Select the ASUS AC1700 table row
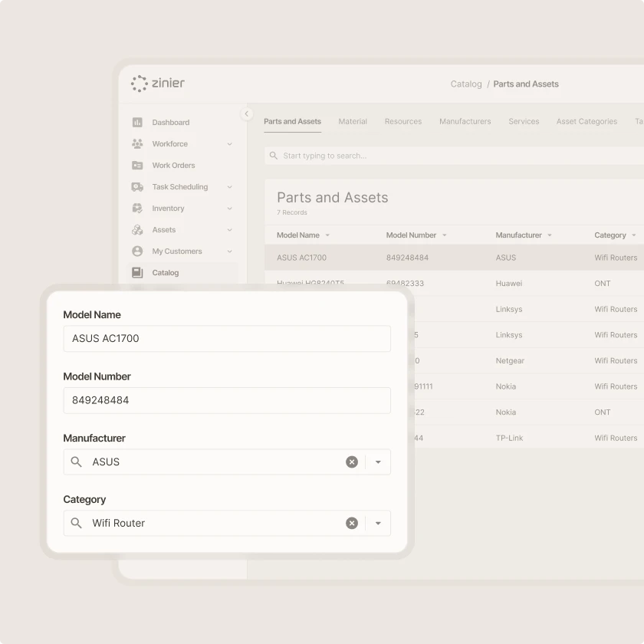The image size is (644, 644). [454, 258]
